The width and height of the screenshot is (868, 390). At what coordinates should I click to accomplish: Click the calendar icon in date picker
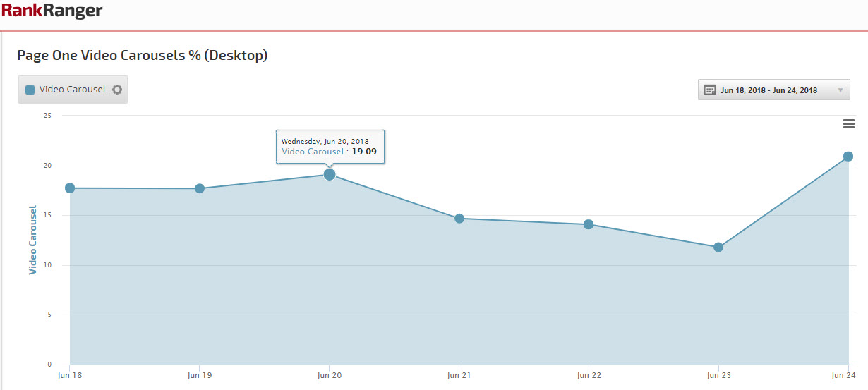(710, 90)
